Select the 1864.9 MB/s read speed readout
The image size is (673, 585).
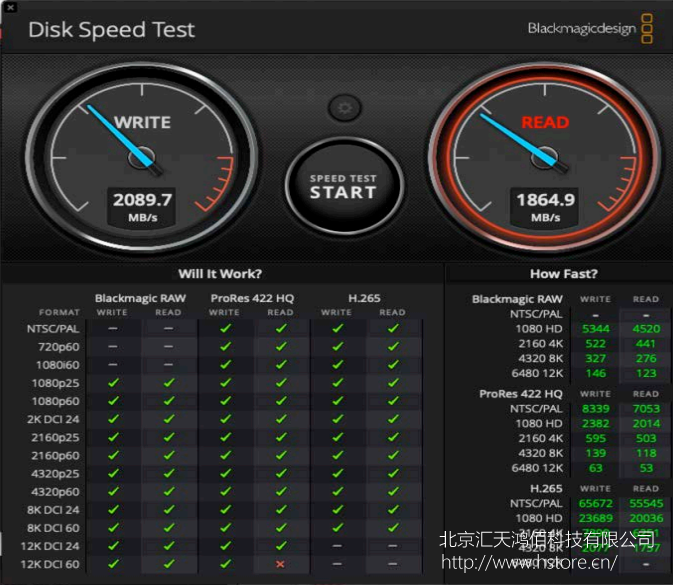[x=545, y=206]
